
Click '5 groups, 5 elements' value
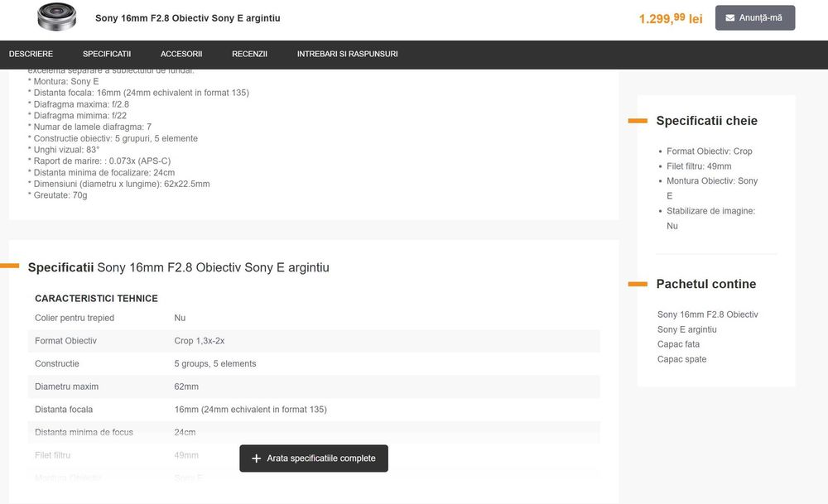[x=215, y=363]
